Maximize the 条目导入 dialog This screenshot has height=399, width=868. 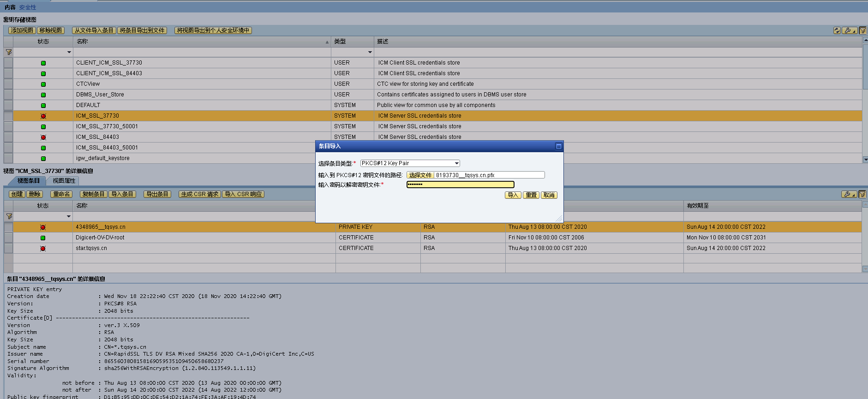click(558, 146)
